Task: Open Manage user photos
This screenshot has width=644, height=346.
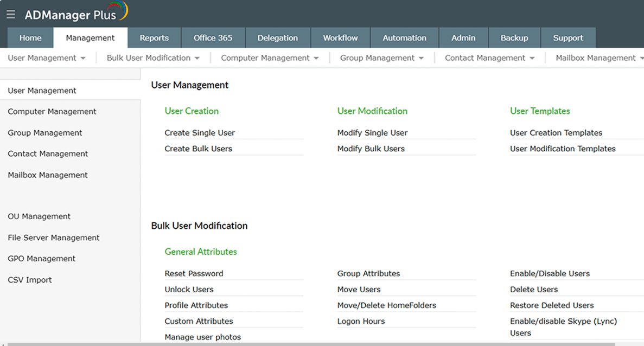Action: click(x=203, y=337)
